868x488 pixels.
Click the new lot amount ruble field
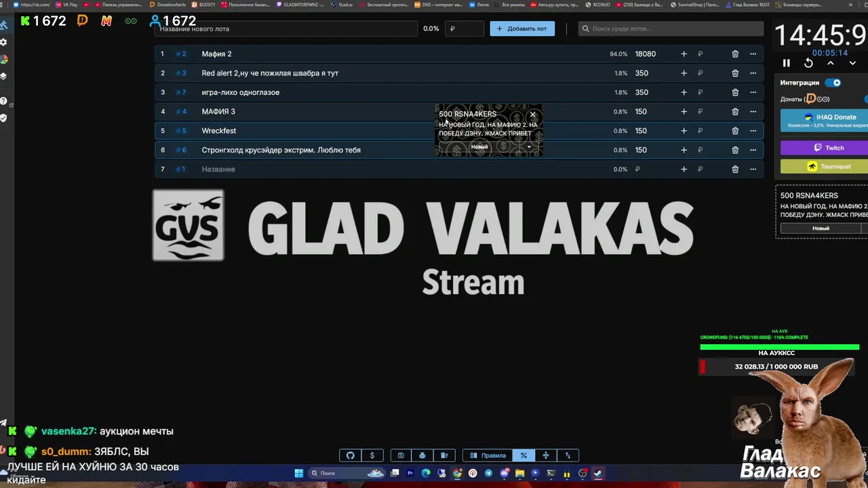click(x=465, y=28)
